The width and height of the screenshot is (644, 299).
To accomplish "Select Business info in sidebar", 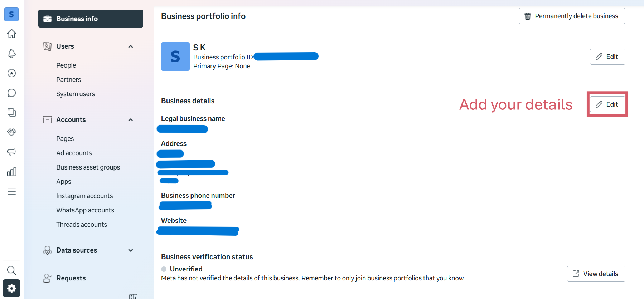I will click(x=91, y=19).
